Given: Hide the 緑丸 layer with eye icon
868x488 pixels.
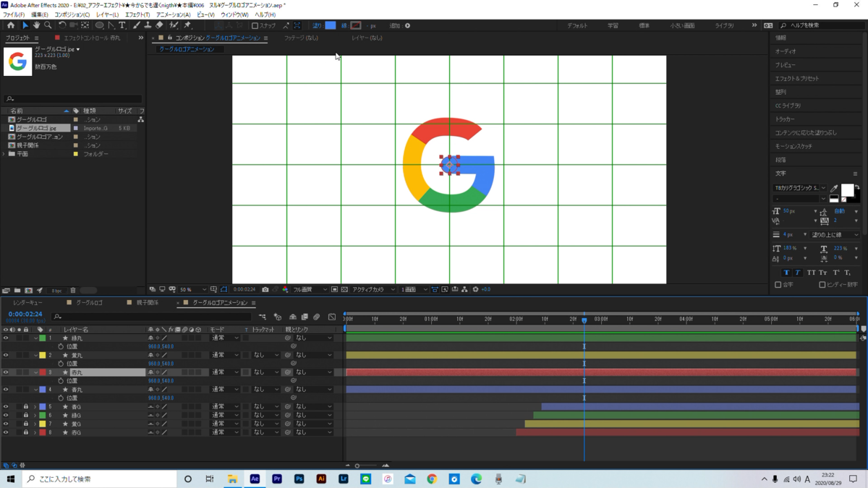Looking at the screenshot, I should 6,338.
